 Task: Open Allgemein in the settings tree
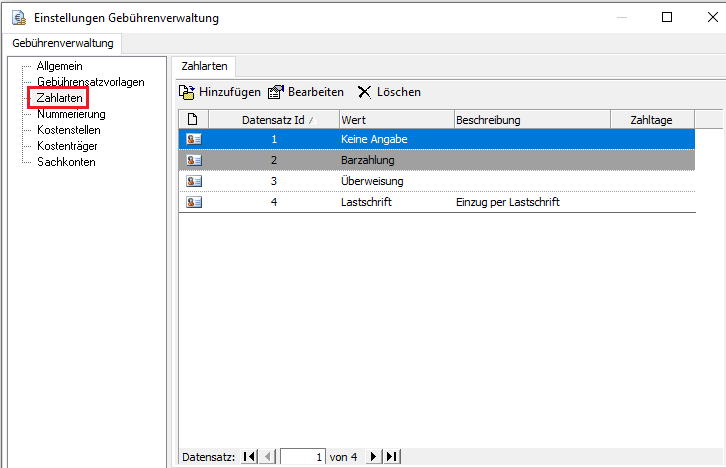point(59,66)
